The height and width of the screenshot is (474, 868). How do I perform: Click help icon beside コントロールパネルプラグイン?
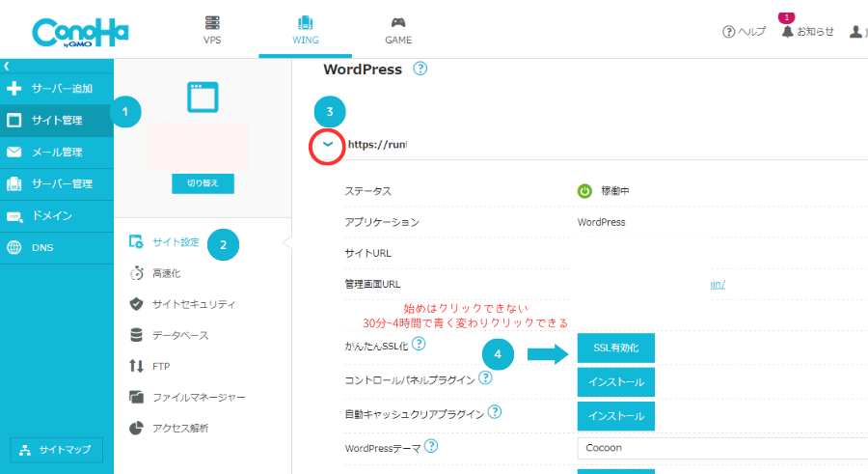point(485,378)
